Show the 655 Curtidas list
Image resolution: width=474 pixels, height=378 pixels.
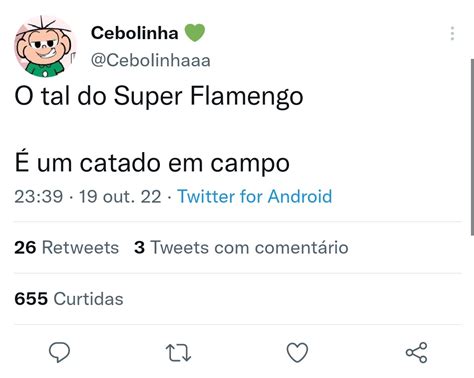pos(69,299)
